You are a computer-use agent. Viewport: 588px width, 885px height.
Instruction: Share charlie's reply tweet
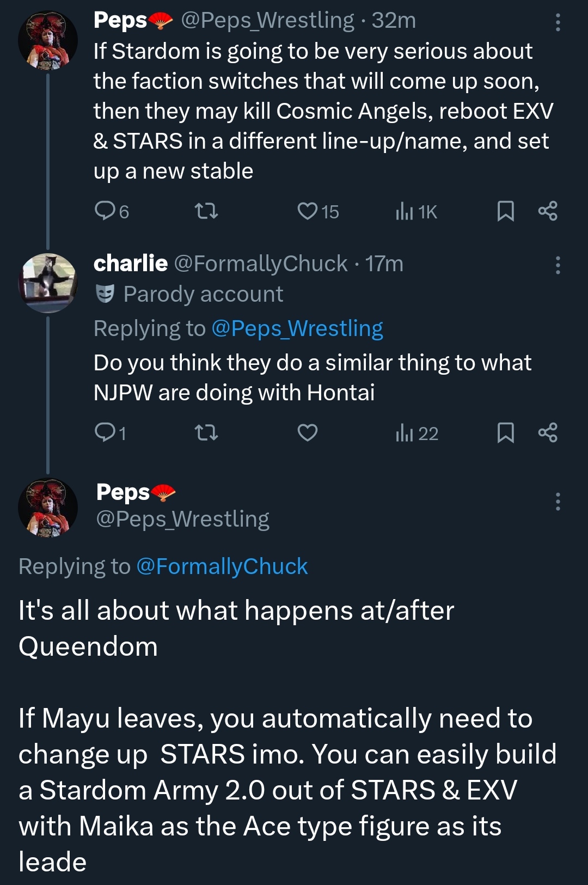tap(547, 433)
